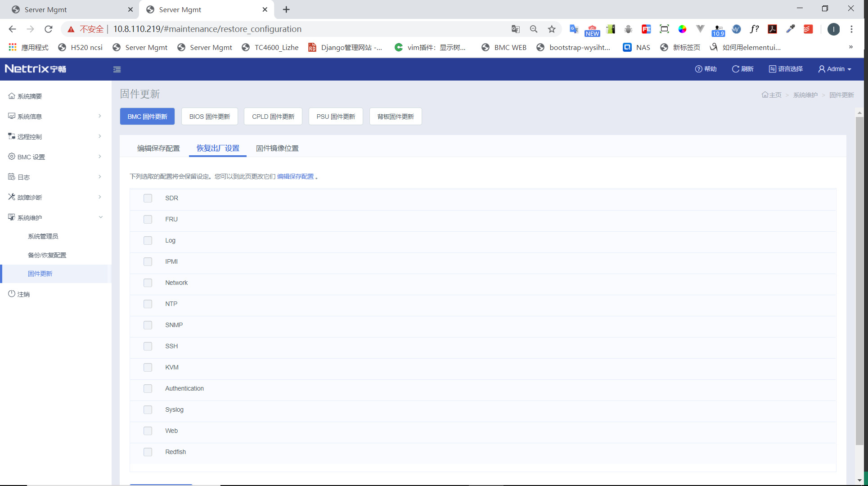Click the 背板固件更新 button
868x486 pixels.
click(396, 117)
